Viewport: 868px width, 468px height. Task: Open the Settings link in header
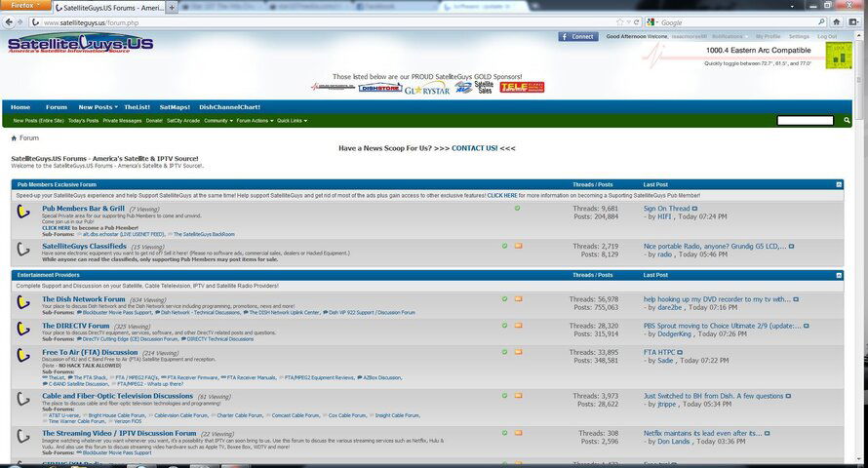(x=799, y=36)
